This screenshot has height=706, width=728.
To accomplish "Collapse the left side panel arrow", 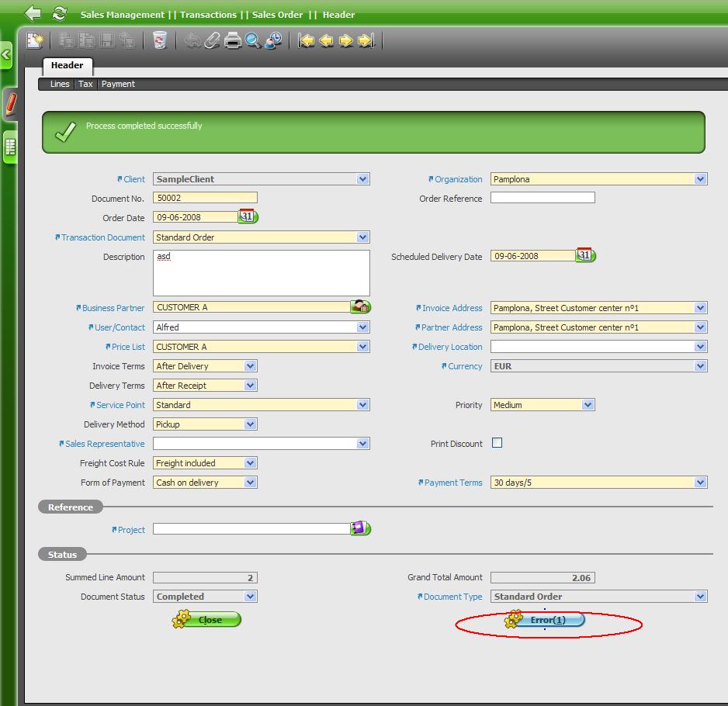I will point(6,55).
